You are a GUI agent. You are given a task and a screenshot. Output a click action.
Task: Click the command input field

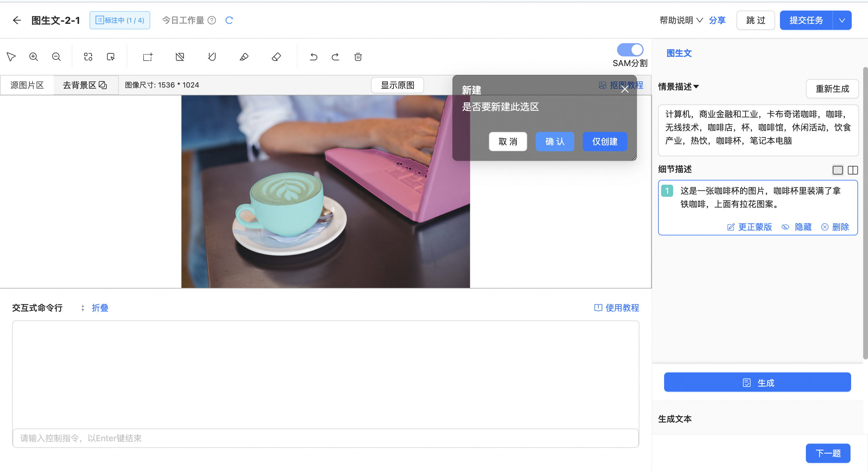(325, 438)
